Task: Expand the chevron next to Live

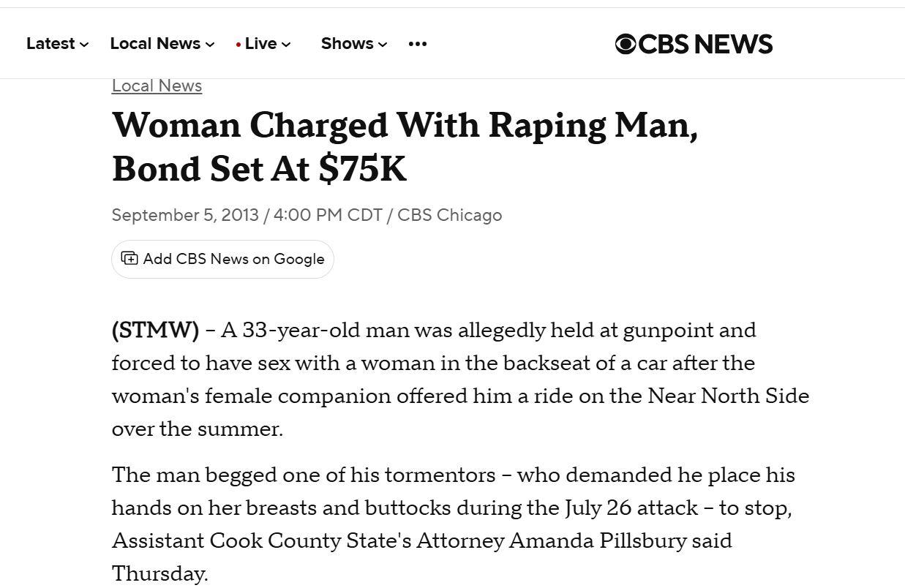Action: tap(286, 45)
